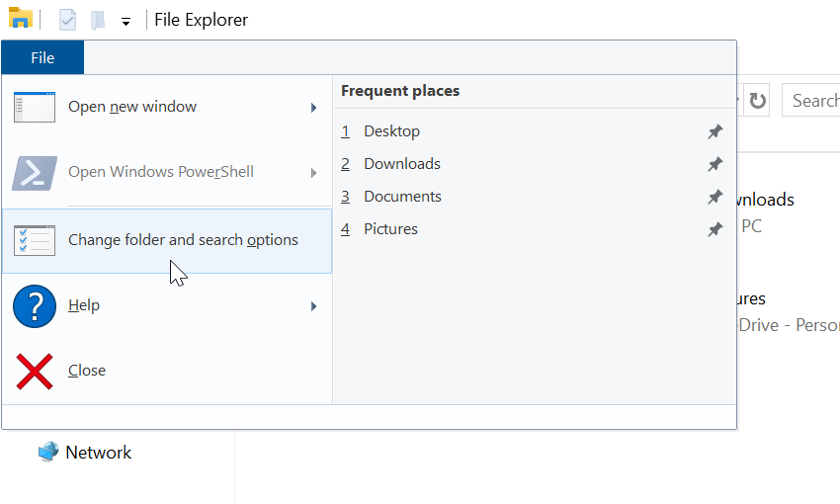The image size is (840, 504).
Task: Choose Open Windows PowerShell entry
Action: pos(167,172)
